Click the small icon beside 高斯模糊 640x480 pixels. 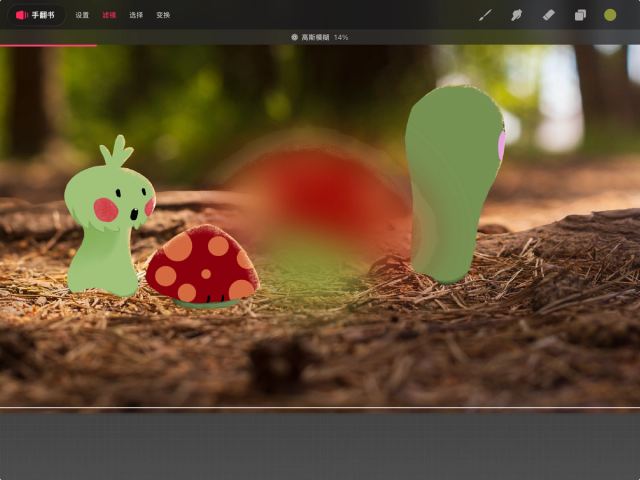point(294,37)
